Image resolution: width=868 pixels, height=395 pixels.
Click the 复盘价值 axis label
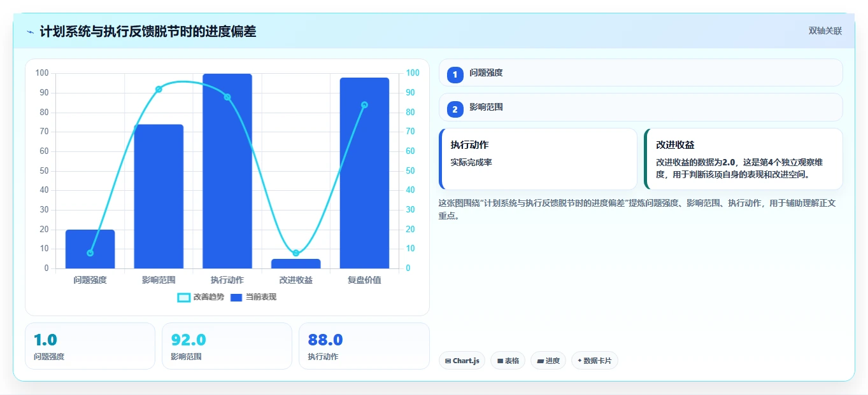(364, 280)
